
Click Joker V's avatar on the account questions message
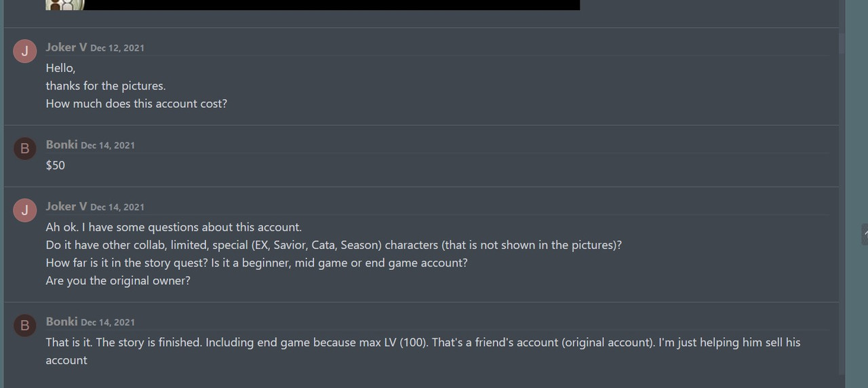click(25, 210)
